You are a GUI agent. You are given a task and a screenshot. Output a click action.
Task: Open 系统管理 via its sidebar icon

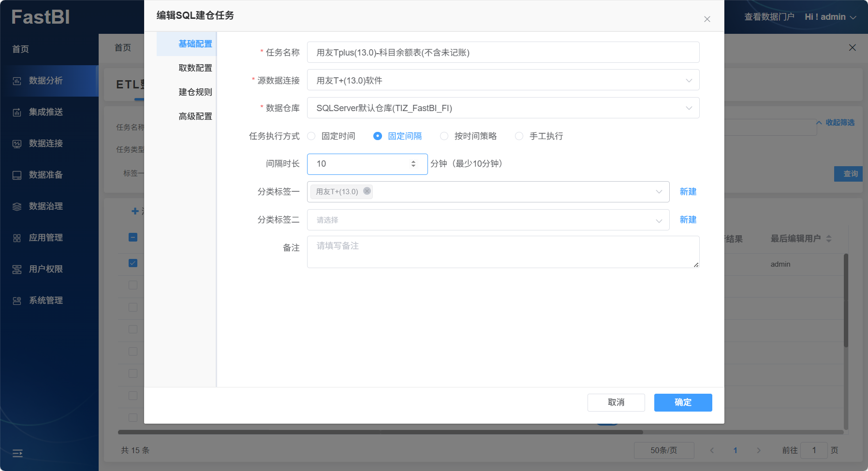pyautogui.click(x=17, y=301)
